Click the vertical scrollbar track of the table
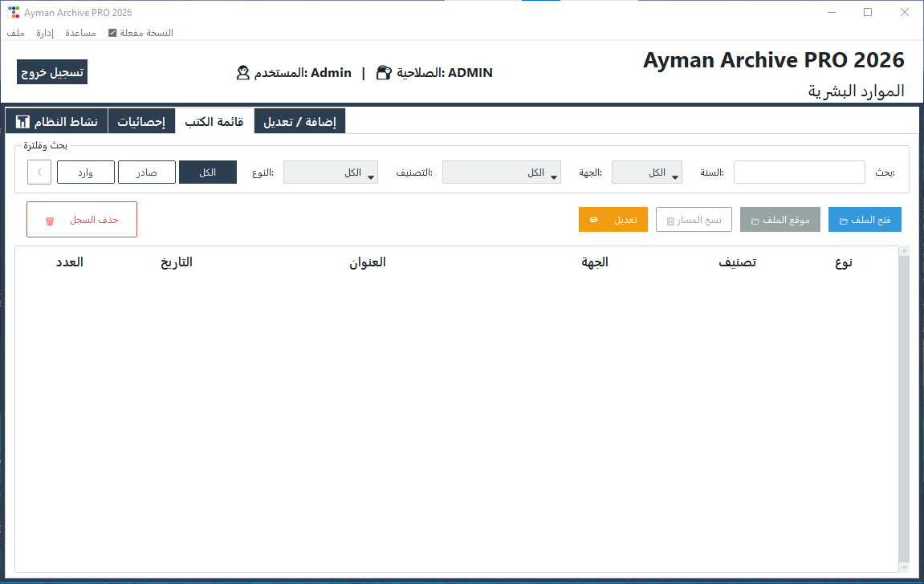 (x=905, y=409)
